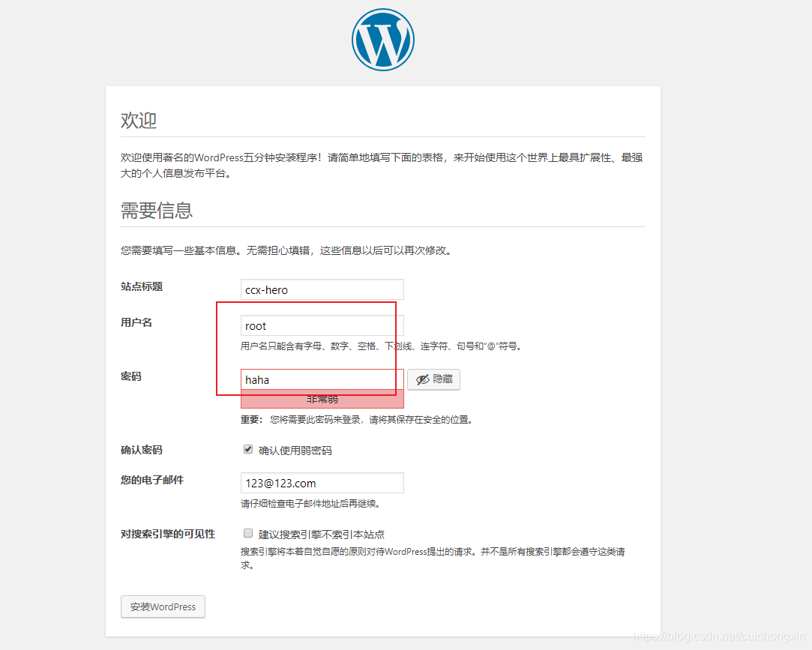The height and width of the screenshot is (650, 812).
Task: Click the 密码 label
Action: [131, 376]
